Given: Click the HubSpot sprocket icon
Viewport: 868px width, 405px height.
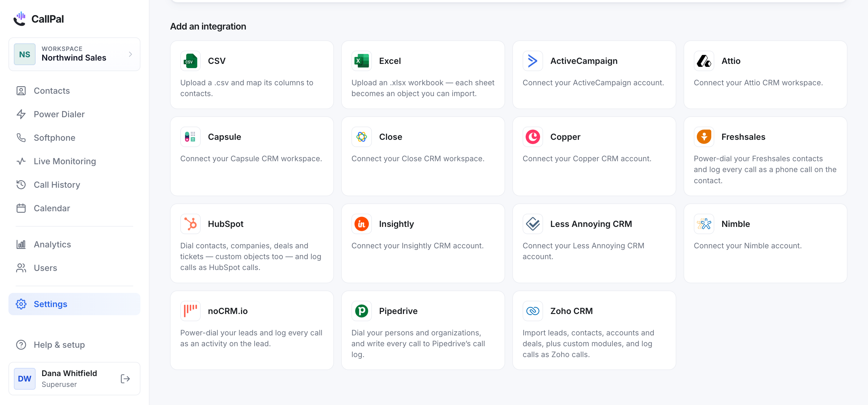Looking at the screenshot, I should [x=190, y=224].
